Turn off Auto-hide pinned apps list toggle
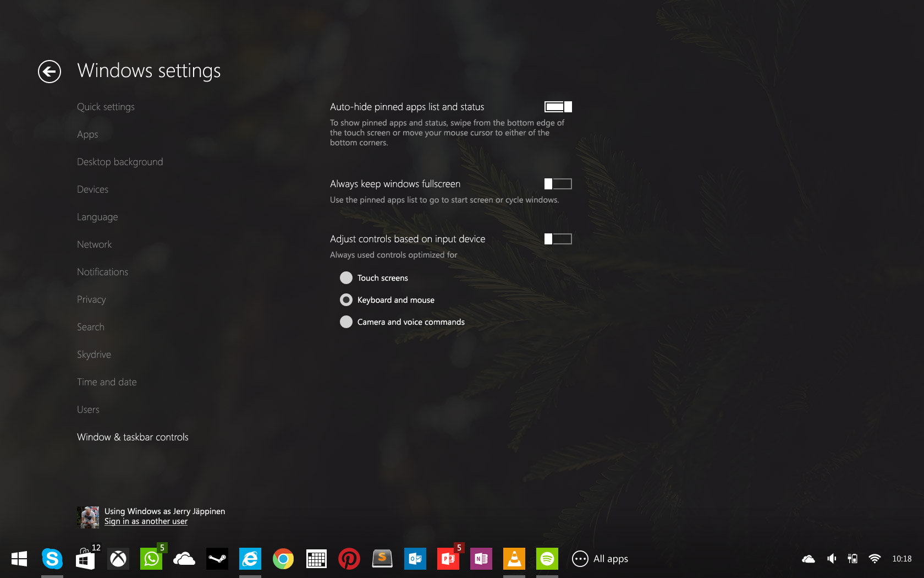Image resolution: width=924 pixels, height=578 pixels. click(558, 107)
